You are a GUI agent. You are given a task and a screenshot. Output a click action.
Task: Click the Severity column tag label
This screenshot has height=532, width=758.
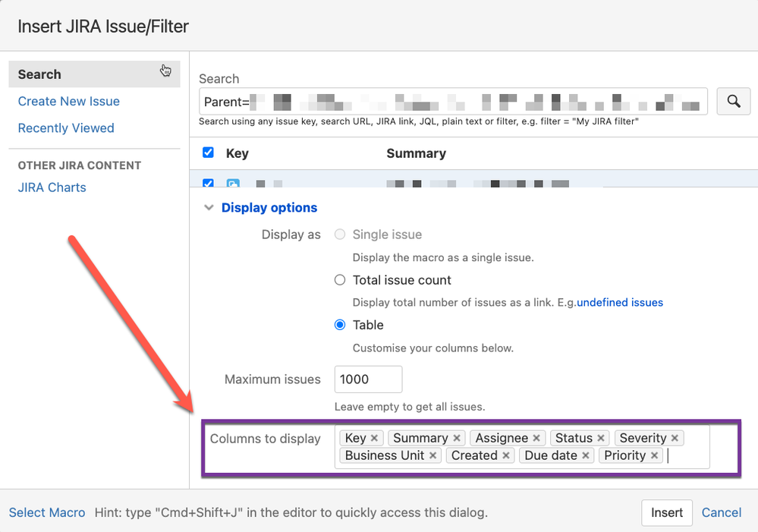(x=643, y=438)
